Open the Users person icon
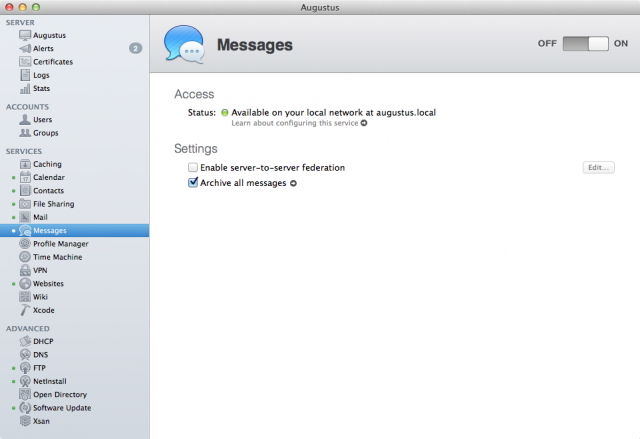 point(25,120)
